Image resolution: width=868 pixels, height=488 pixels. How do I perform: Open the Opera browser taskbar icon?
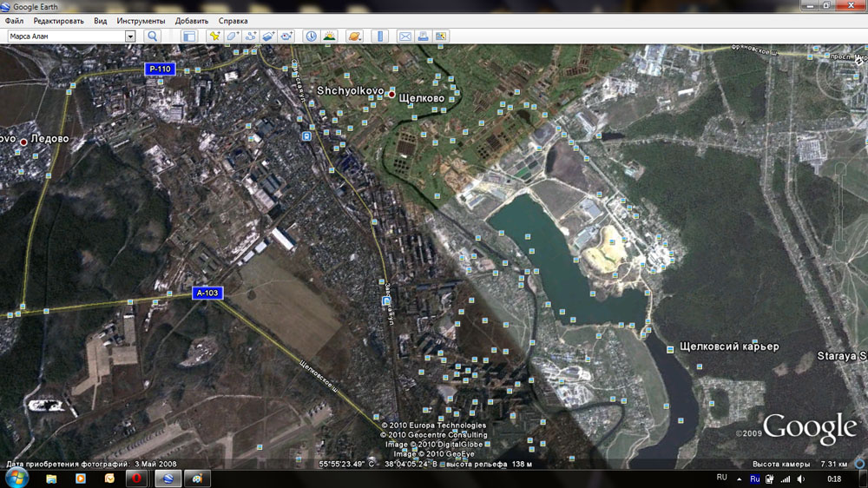tap(137, 478)
